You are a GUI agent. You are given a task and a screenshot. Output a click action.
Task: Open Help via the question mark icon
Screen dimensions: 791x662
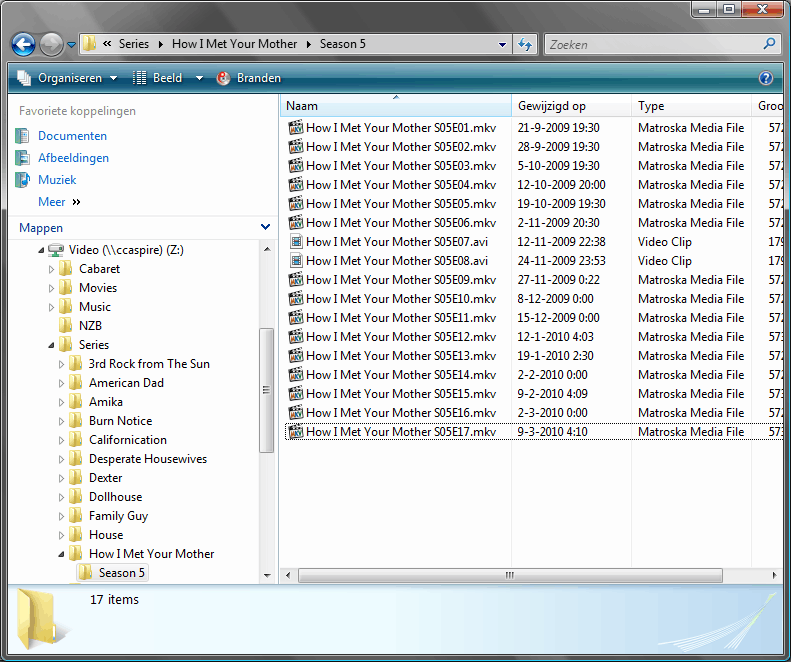(x=766, y=78)
